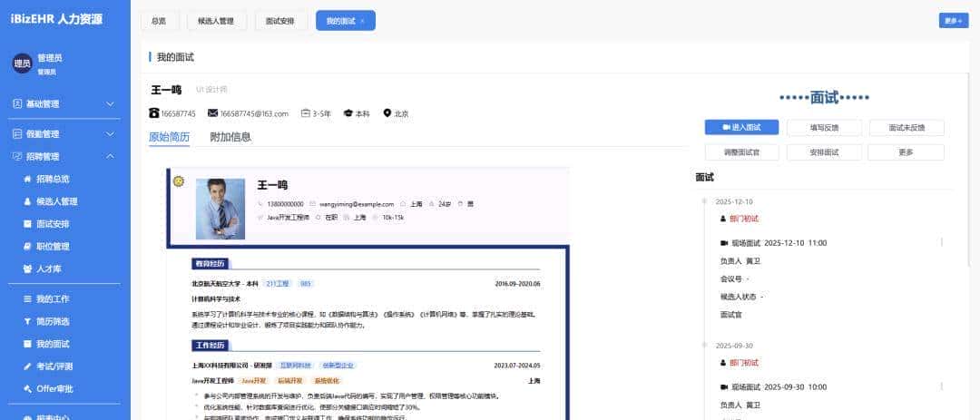This screenshot has width=980, height=420.
Task: Switch to the 附加信息 tab
Action: click(230, 138)
